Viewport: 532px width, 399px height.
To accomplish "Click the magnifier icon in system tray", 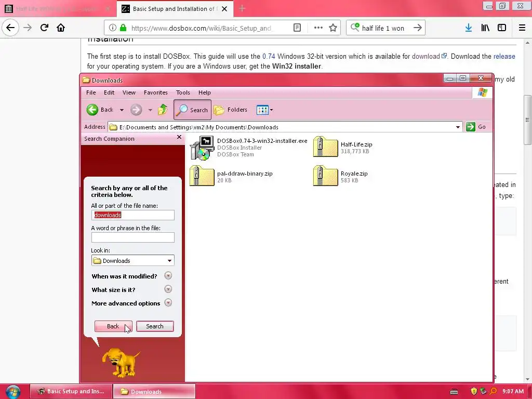I will tap(494, 391).
